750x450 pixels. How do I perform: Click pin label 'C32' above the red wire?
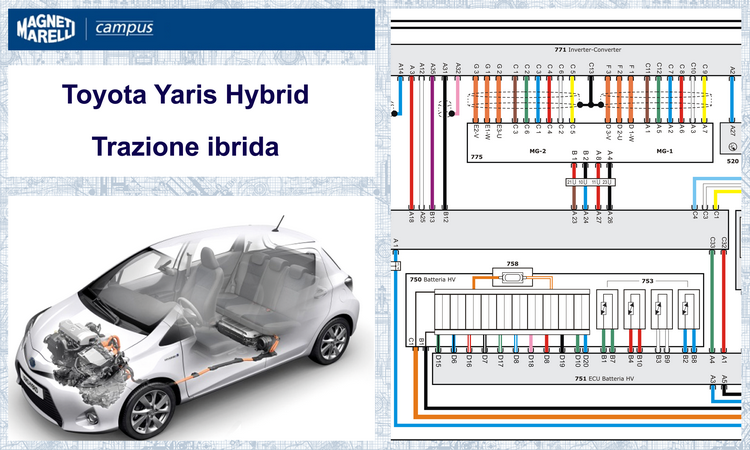[x=724, y=242]
